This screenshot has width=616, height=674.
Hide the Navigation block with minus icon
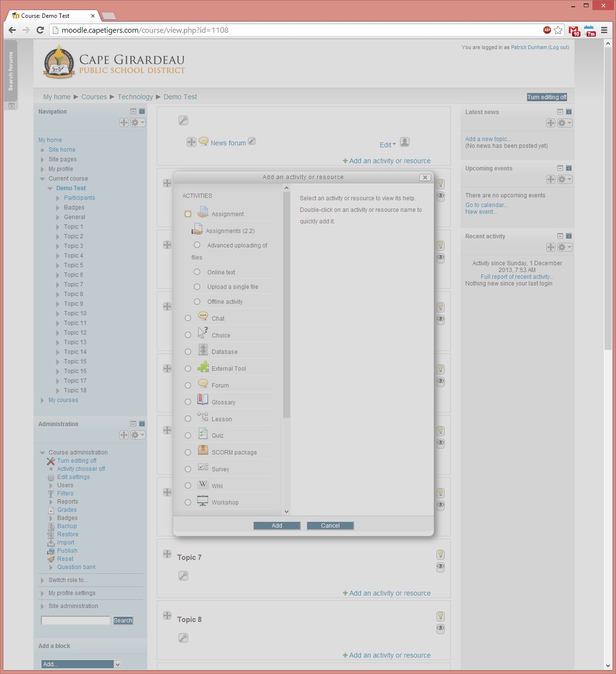(x=133, y=111)
